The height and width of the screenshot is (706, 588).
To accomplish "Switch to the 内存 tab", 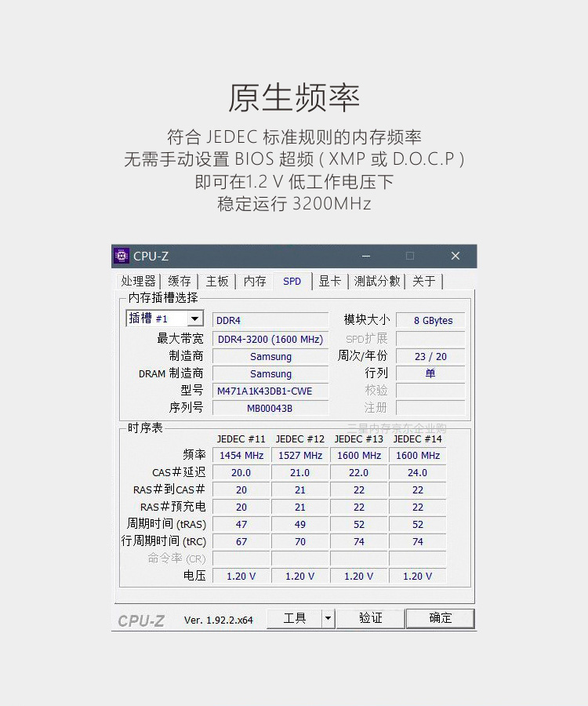I will pos(255,282).
